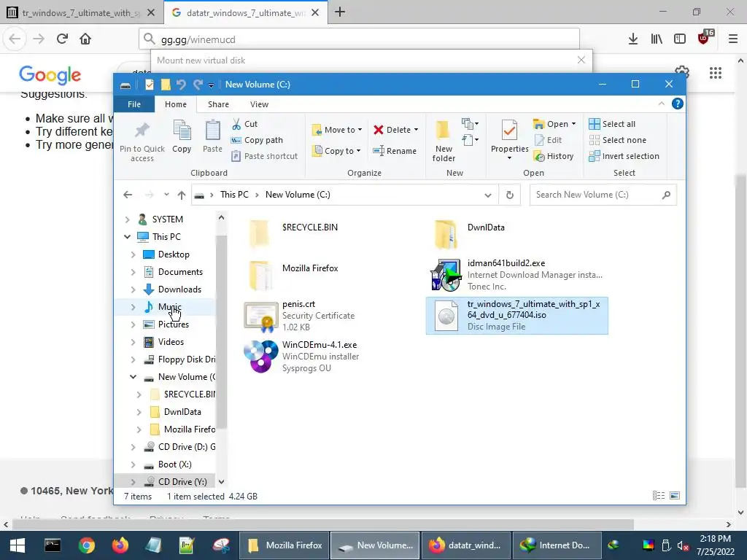Open History from the ribbon
The height and width of the screenshot is (560, 747).
click(x=554, y=156)
